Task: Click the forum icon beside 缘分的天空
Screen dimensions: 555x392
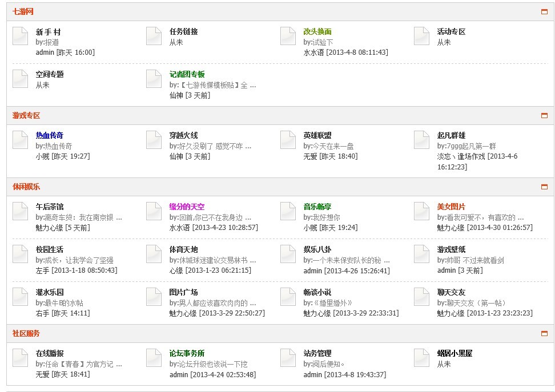Action: tap(154, 211)
